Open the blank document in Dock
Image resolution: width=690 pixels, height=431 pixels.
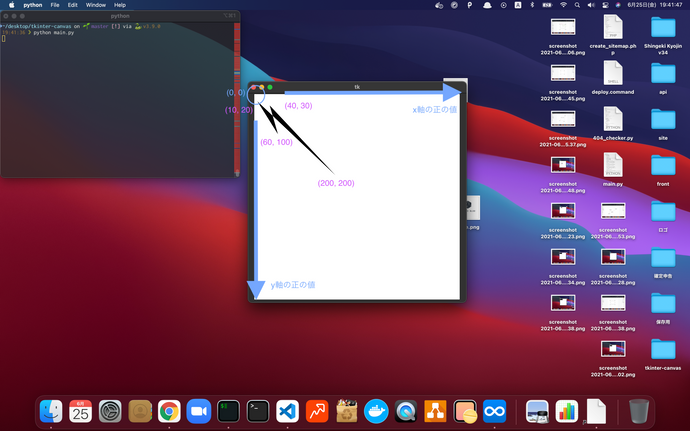tap(596, 411)
